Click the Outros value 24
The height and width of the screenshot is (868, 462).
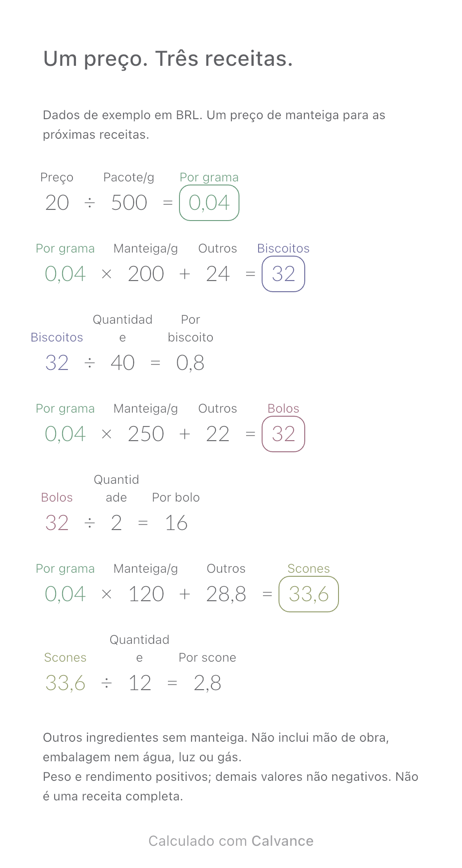[218, 274]
